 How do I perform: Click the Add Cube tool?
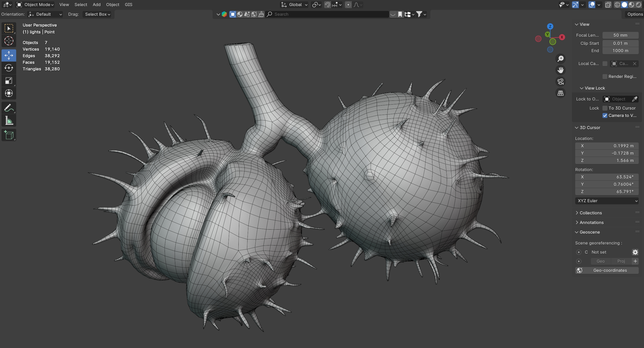point(9,135)
